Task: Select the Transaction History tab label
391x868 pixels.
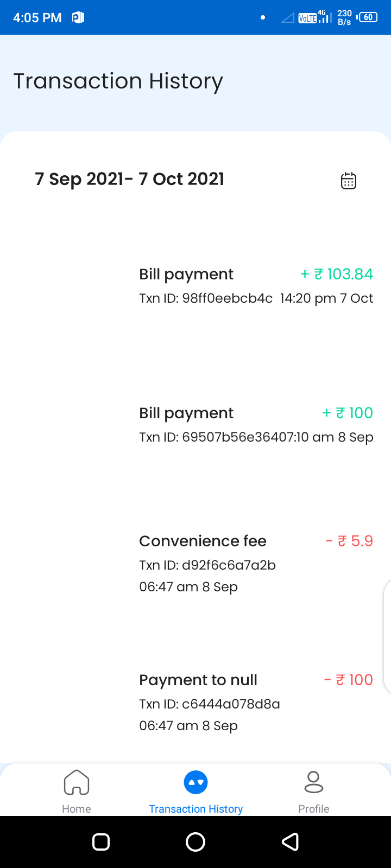Action: pos(195,809)
